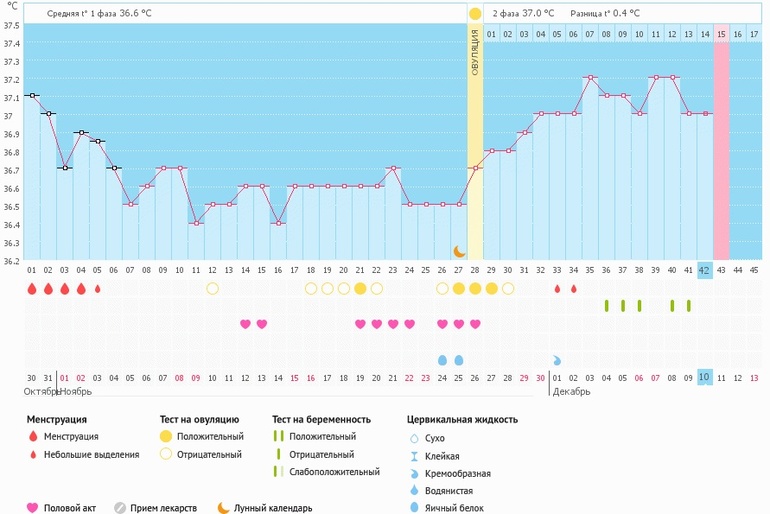Click the Яичный белок cervical fluid legend icon
Image resolution: width=770 pixels, height=514 pixels.
[x=415, y=508]
